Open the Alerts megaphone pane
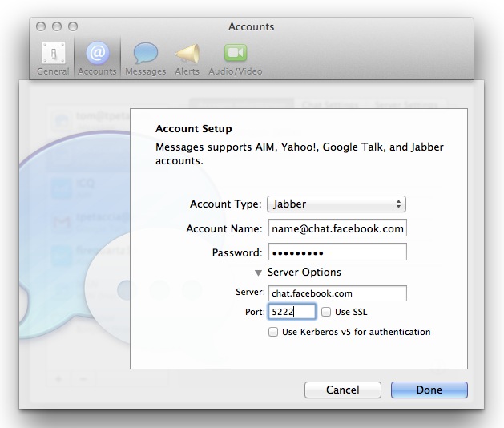Image resolution: width=504 pixels, height=428 pixels. pos(187,58)
